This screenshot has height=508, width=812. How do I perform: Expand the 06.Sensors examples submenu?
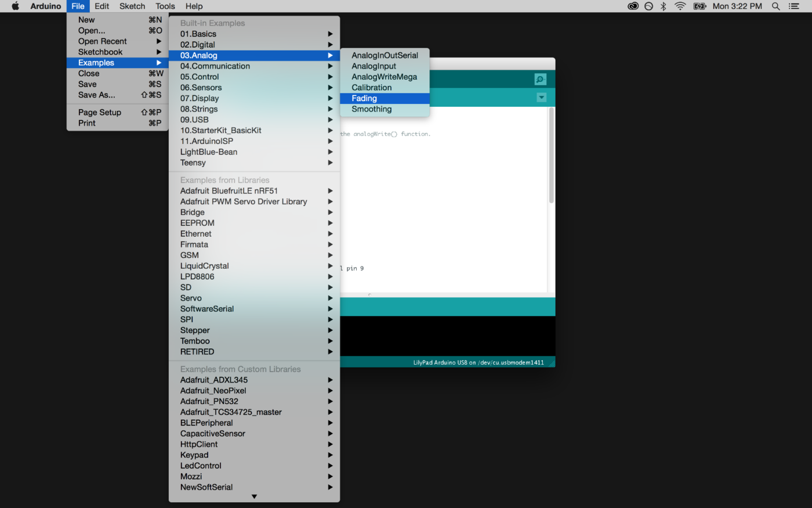[x=254, y=88]
